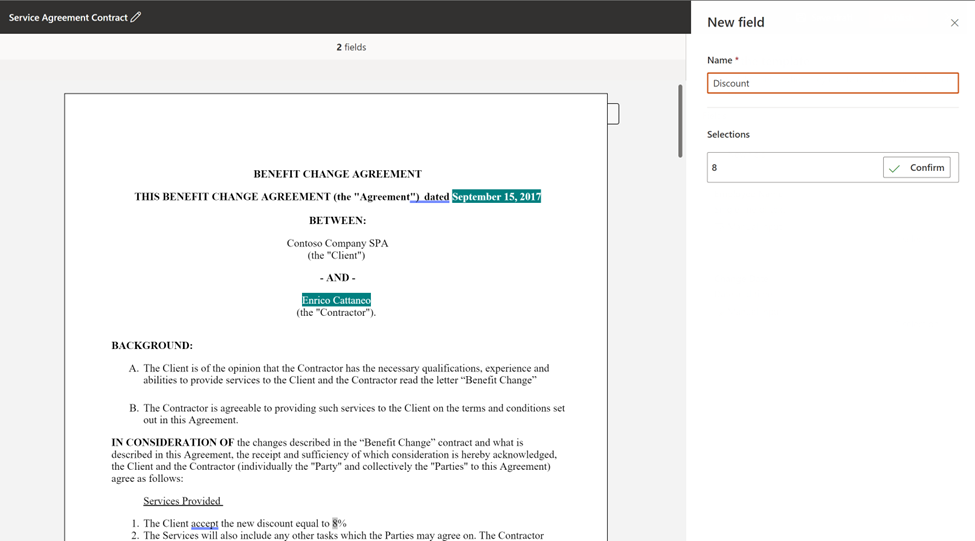Click the "Services Provided" underlined heading
Image resolution: width=975 pixels, height=541 pixels.
[x=182, y=501]
